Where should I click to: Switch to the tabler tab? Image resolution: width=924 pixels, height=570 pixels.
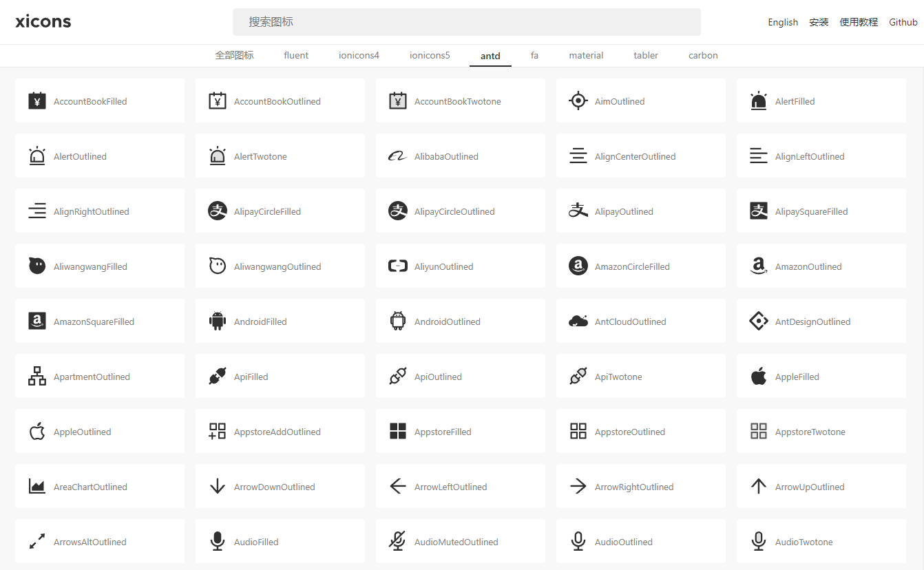(646, 55)
